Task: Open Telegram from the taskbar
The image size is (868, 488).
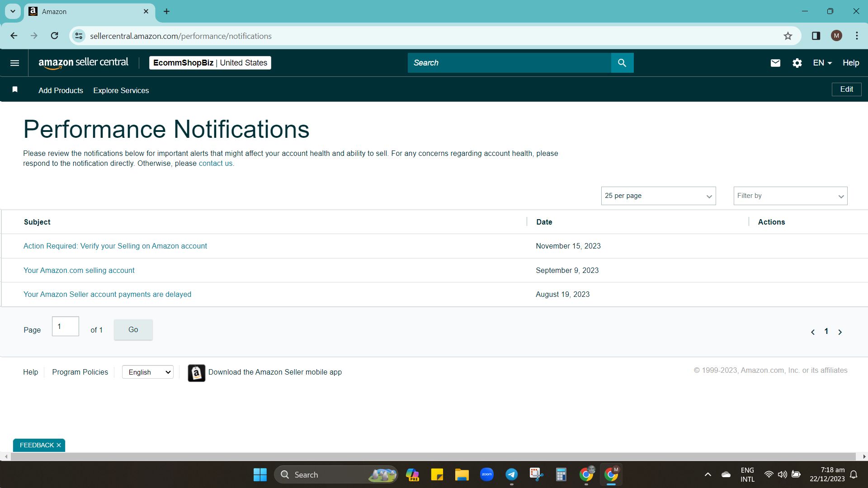Action: point(511,474)
